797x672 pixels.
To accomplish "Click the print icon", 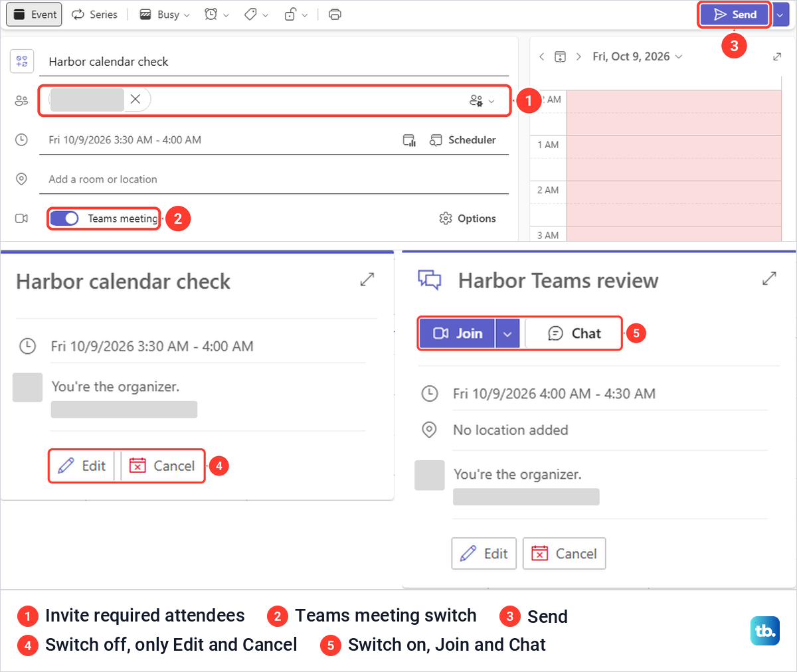I will pos(335,15).
